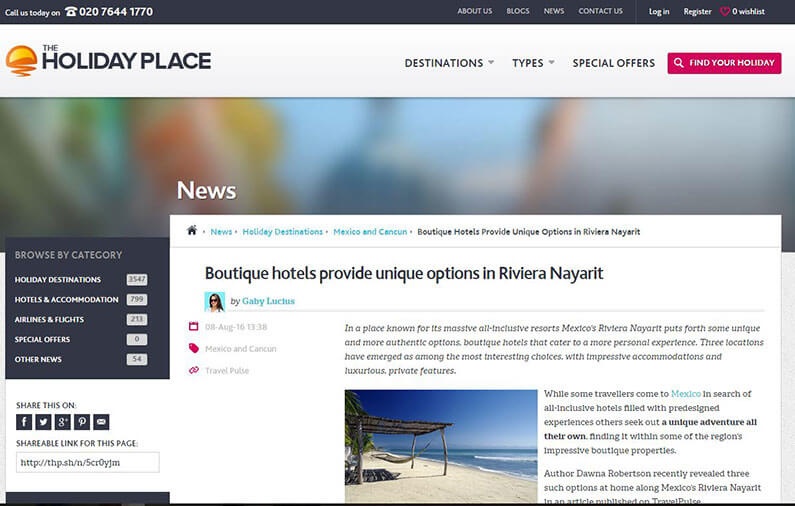Screen dimensions: 795x506
Task: Click The Holiday Place sun logo
Action: [21, 61]
